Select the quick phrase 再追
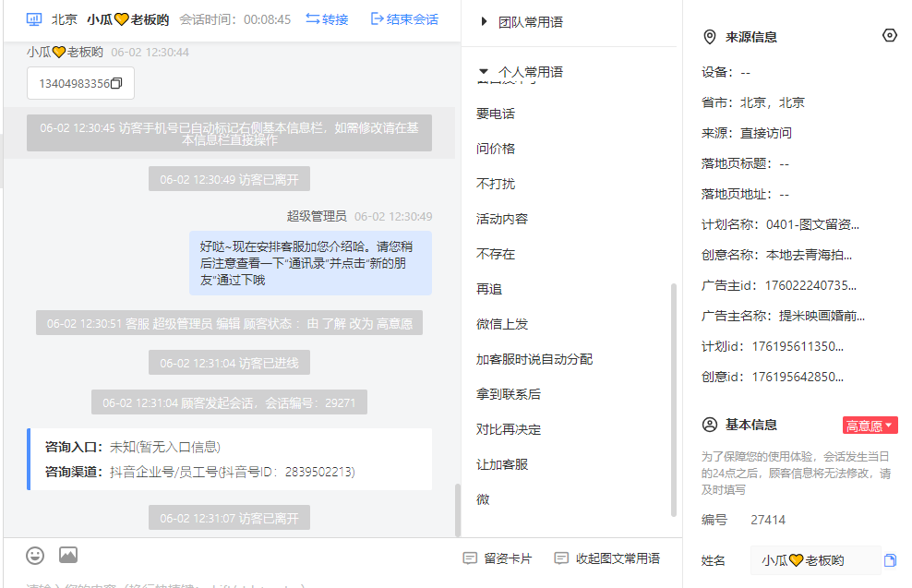912x588 pixels. 489,289
